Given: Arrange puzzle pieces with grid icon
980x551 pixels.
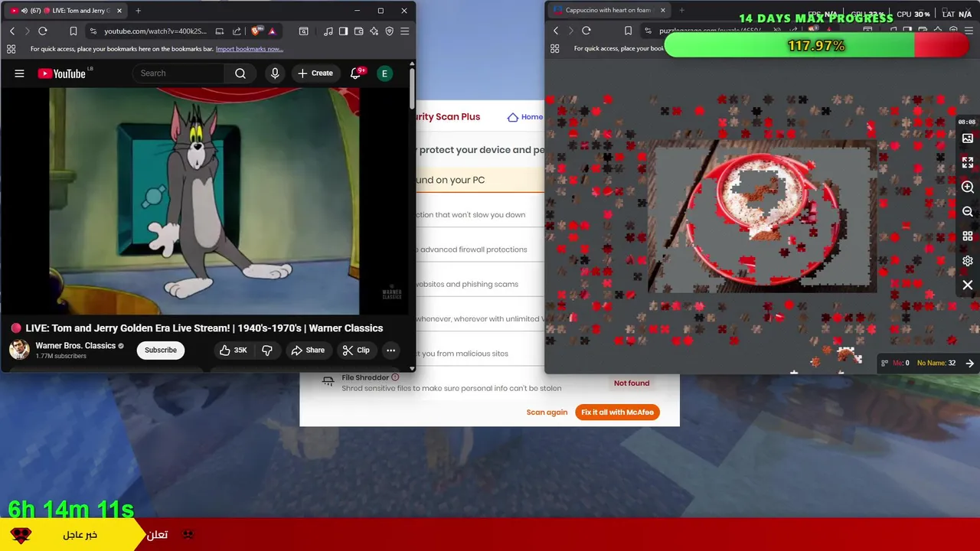Looking at the screenshot, I should (968, 236).
